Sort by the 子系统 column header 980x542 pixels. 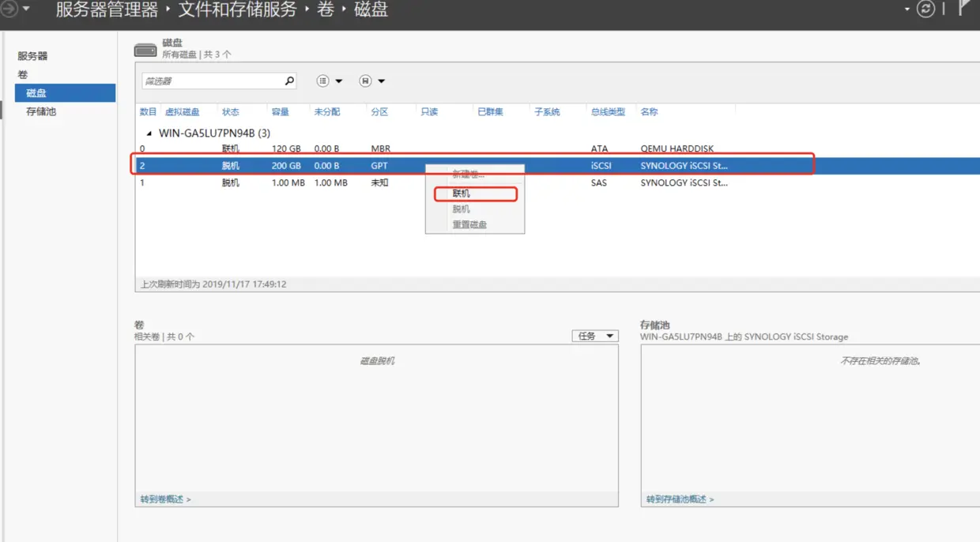pyautogui.click(x=547, y=112)
